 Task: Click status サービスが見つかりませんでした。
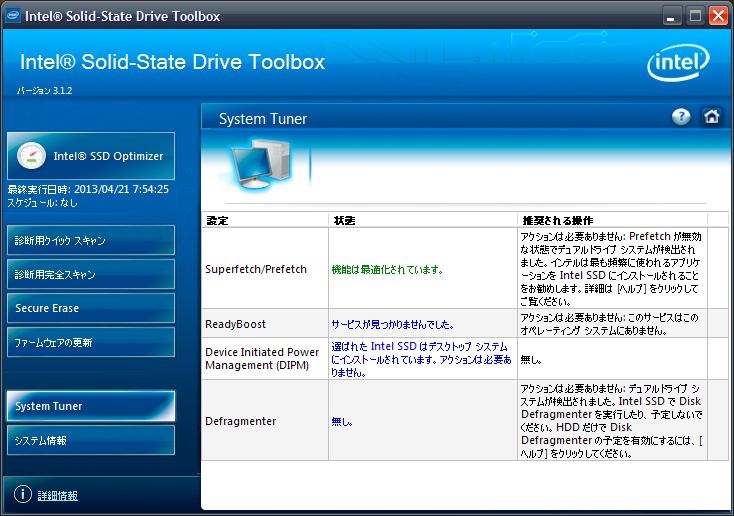[x=393, y=324]
